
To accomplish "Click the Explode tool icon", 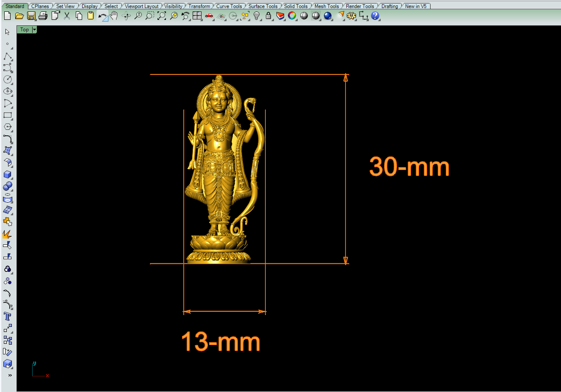I will [7, 234].
